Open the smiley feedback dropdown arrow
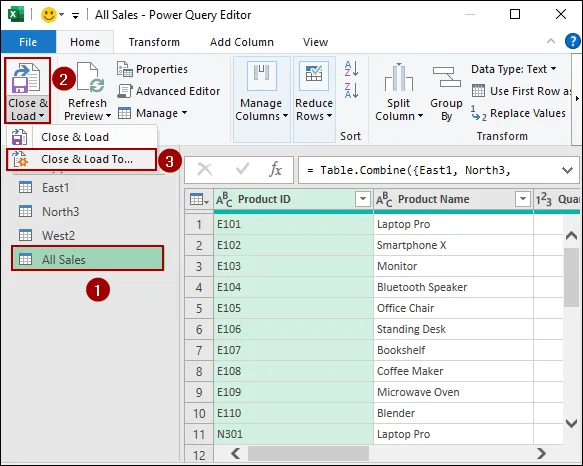 click(x=62, y=15)
